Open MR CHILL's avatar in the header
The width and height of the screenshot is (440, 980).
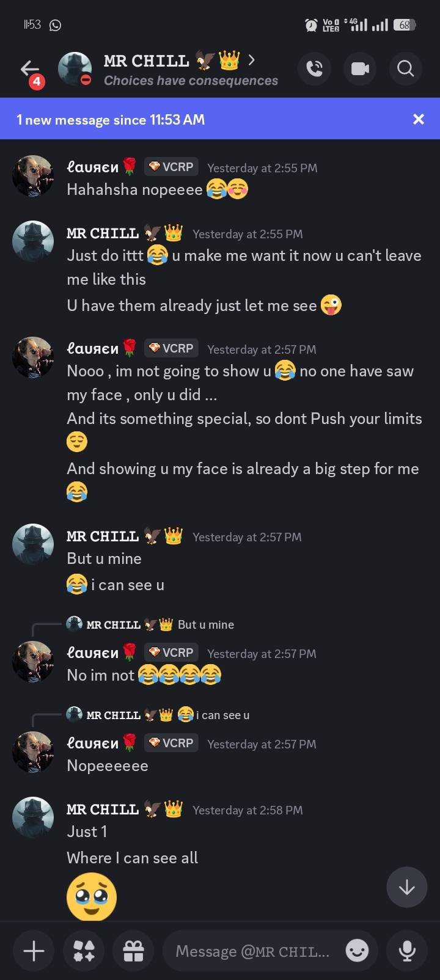[x=75, y=68]
